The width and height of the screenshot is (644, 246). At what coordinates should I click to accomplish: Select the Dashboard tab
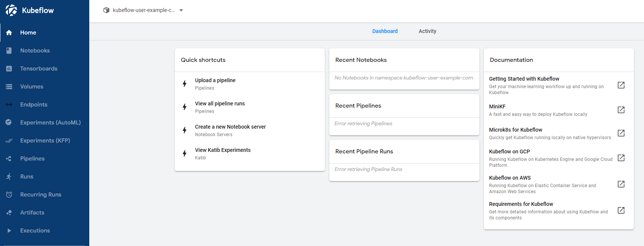click(x=385, y=31)
